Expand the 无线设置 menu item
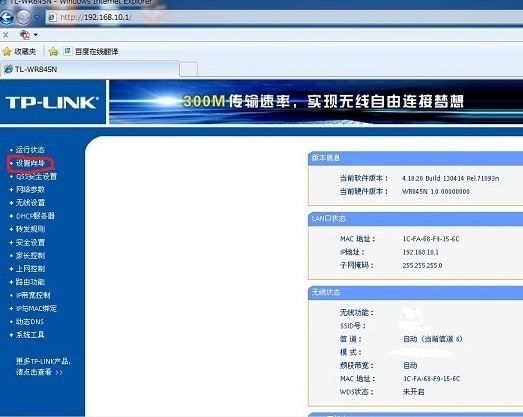This screenshot has width=523, height=417. tap(30, 202)
